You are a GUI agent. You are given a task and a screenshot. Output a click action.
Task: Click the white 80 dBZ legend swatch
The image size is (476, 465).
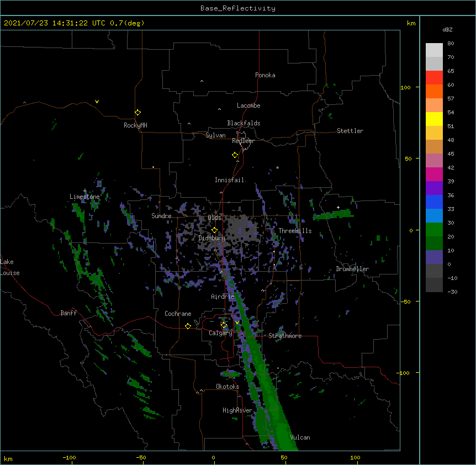coord(434,50)
